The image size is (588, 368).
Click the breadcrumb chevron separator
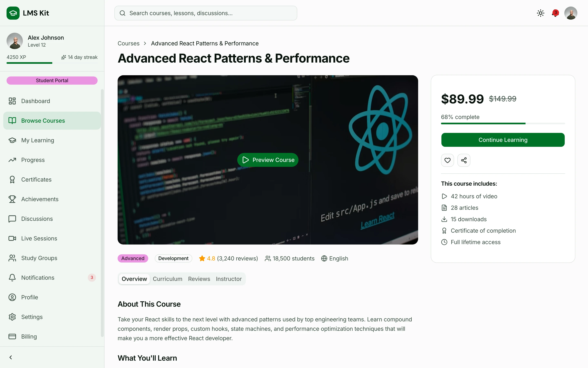tap(145, 43)
